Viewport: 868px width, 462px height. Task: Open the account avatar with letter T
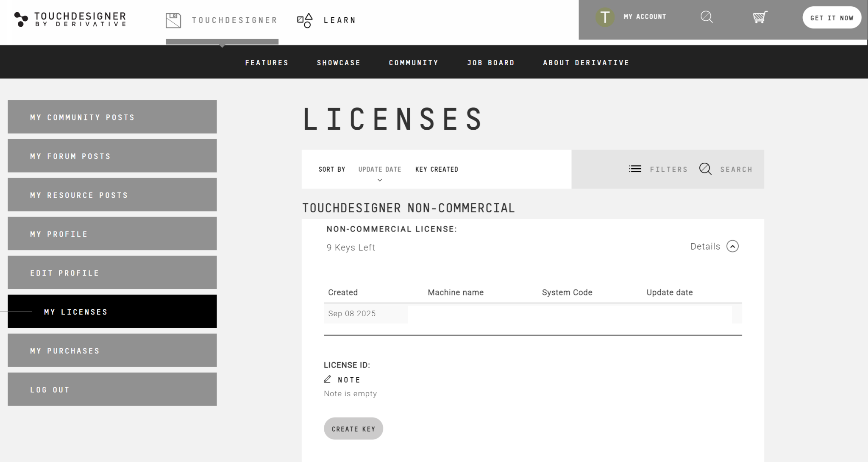tap(605, 17)
